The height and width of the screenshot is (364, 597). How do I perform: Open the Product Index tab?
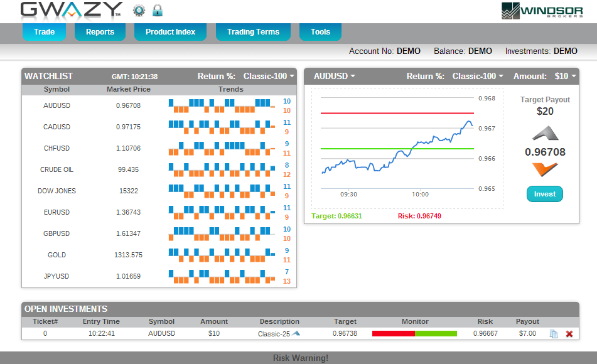pyautogui.click(x=170, y=32)
